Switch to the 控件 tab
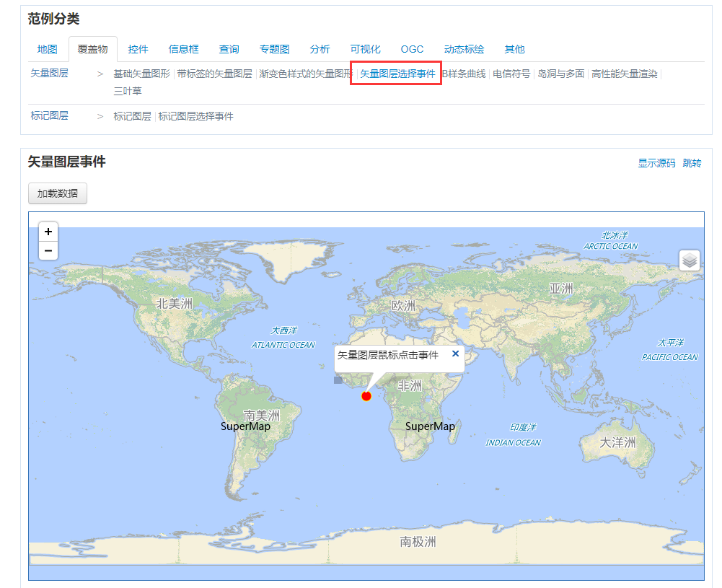The width and height of the screenshot is (722, 588). pos(137,49)
